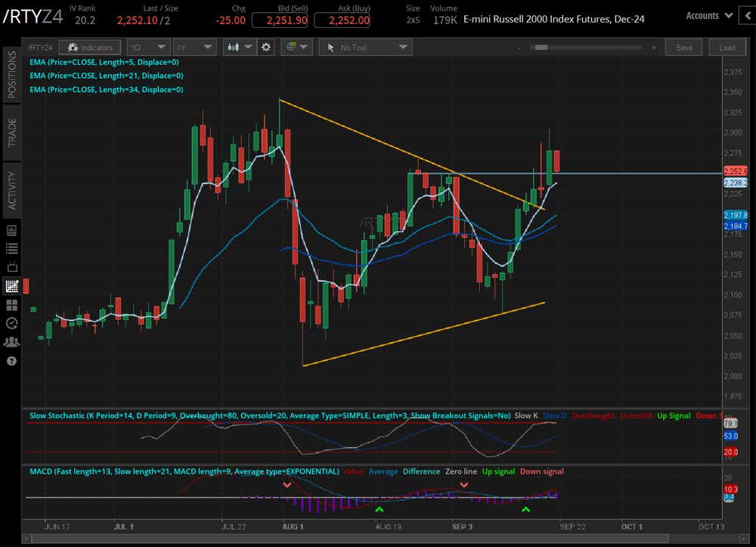Click the help question mark icon

tap(11, 361)
